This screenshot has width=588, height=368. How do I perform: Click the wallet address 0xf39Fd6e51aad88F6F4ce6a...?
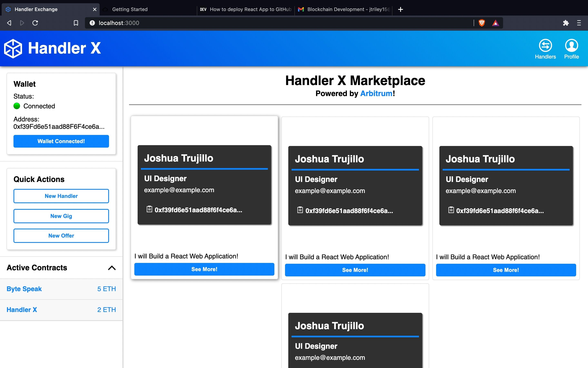click(x=59, y=127)
